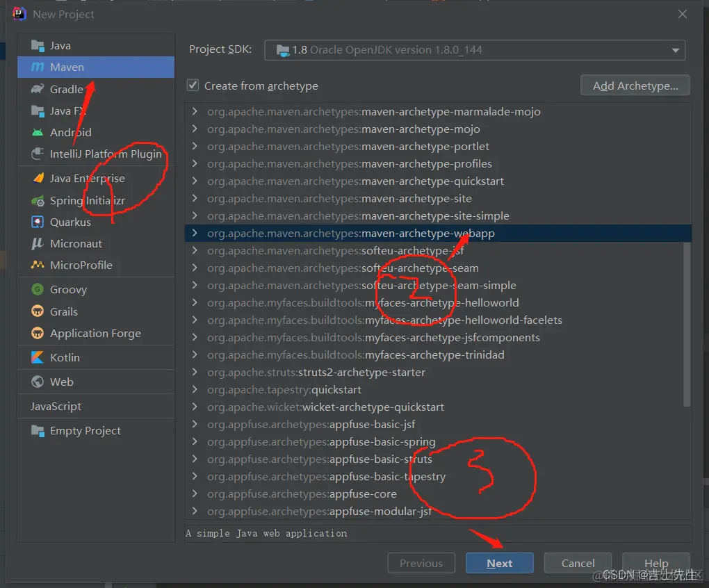
Task: Expand maven-archetype-marmalade-mojo node
Action: (195, 111)
